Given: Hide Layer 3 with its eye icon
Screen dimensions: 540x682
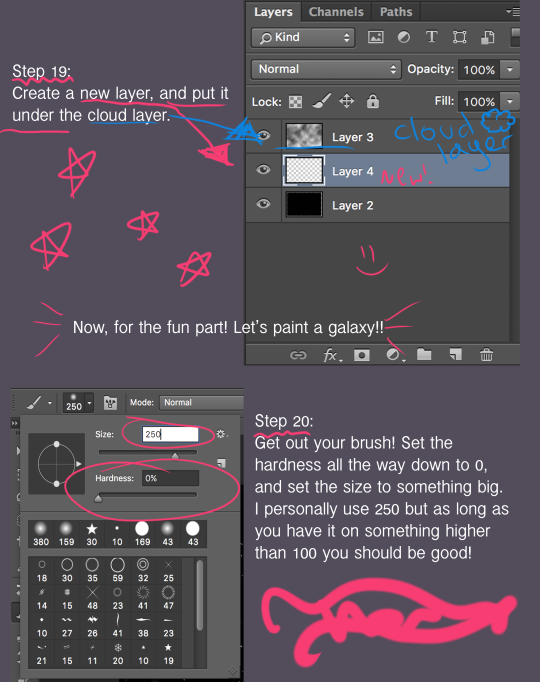Looking at the screenshot, I should click(263, 136).
